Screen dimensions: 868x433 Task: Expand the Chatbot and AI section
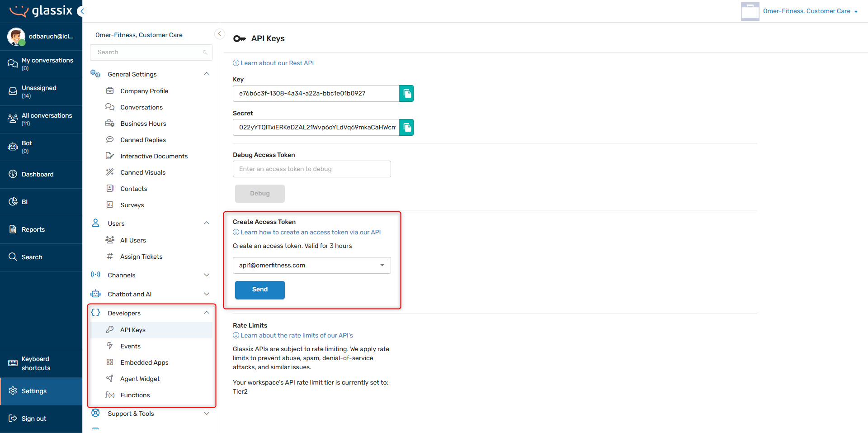tap(207, 294)
